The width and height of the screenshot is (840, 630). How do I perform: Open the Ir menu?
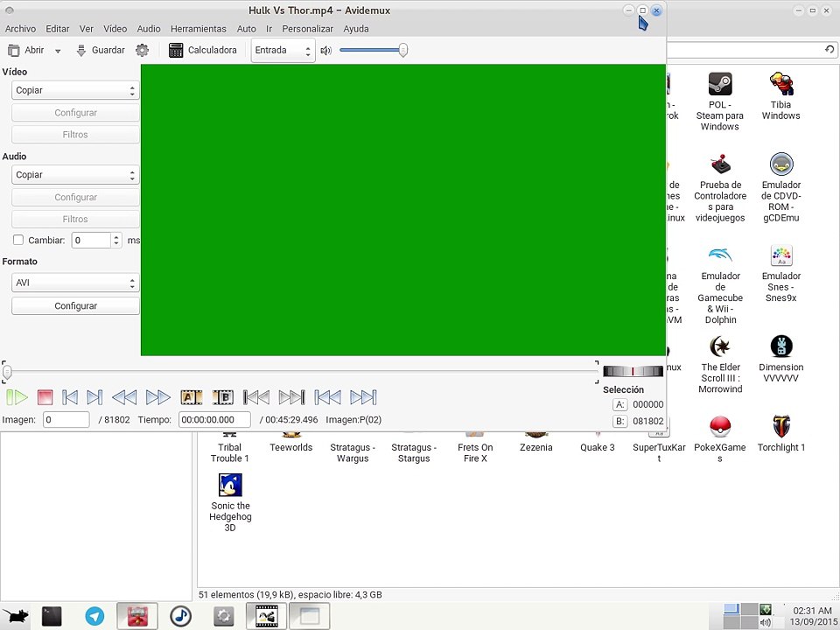269,29
